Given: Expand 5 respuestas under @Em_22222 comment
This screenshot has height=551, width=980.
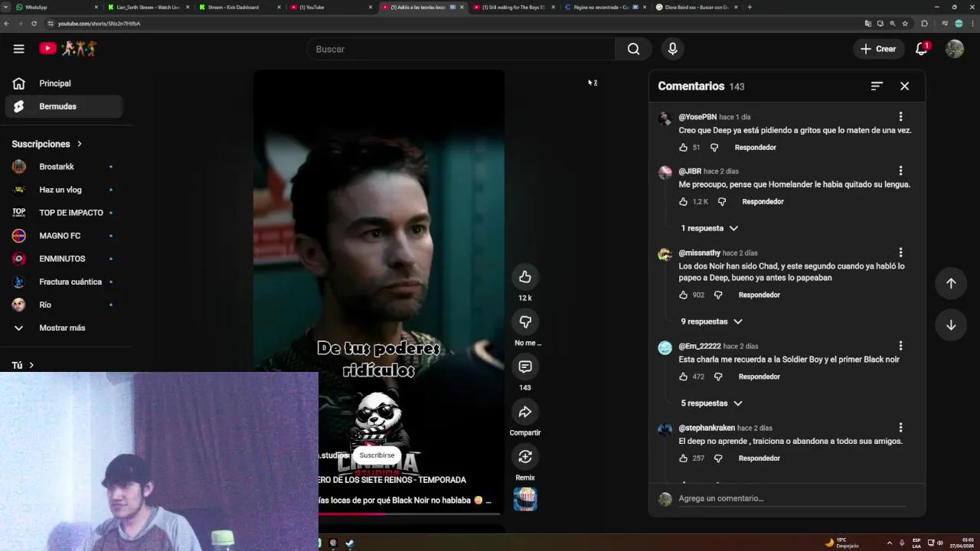Looking at the screenshot, I should point(711,403).
